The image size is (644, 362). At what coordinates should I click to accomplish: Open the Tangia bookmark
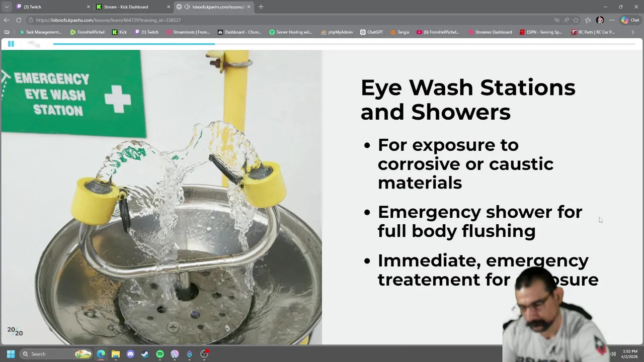click(x=400, y=32)
